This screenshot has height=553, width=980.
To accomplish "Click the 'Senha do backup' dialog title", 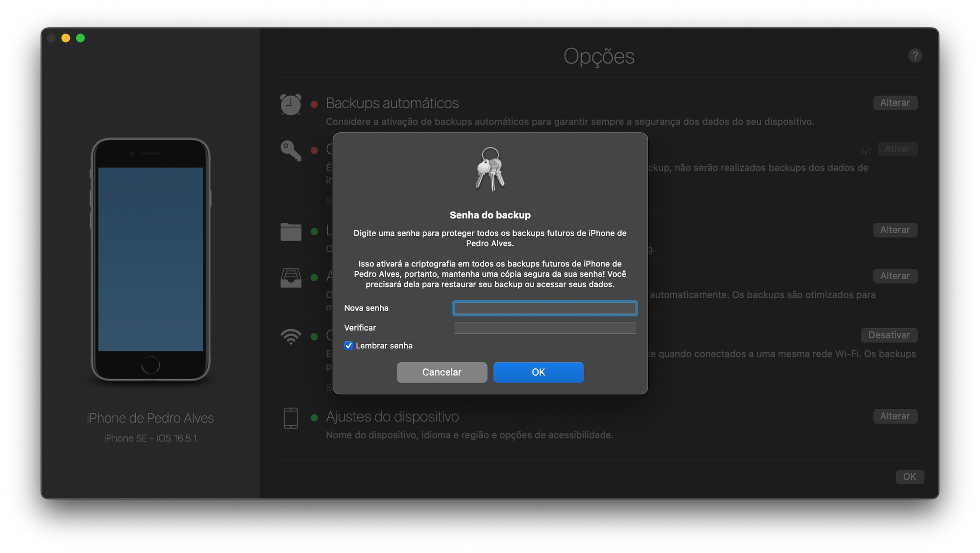I will click(490, 215).
